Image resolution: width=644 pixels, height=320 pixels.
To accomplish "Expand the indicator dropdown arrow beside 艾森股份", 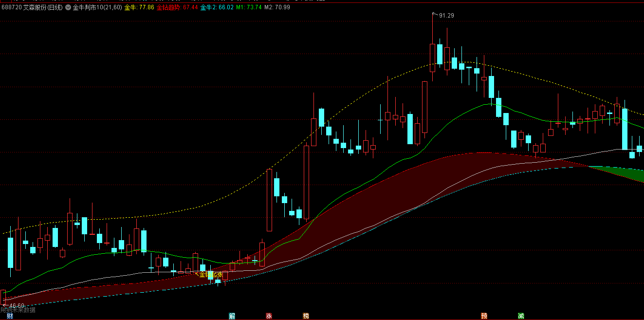I will (x=68, y=7).
